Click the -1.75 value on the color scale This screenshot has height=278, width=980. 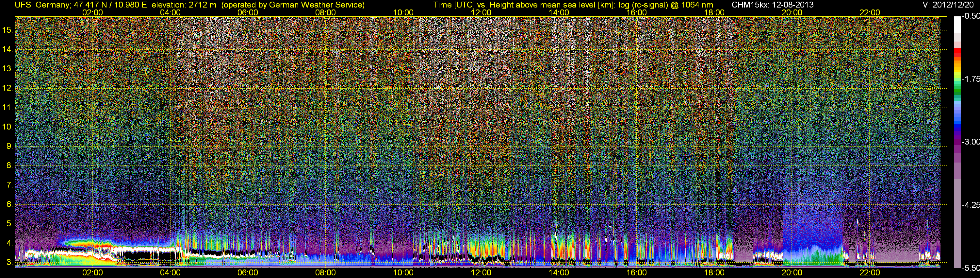pyautogui.click(x=971, y=79)
